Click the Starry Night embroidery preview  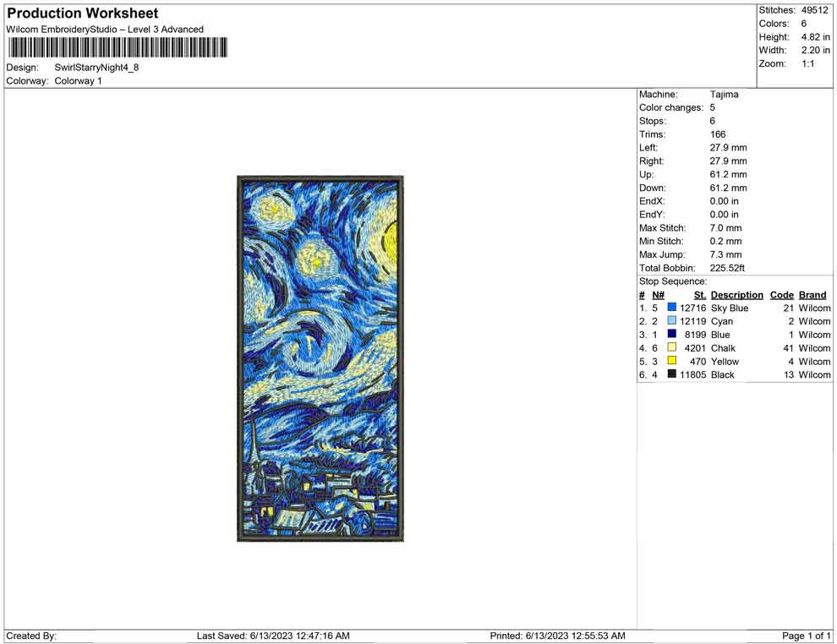[x=320, y=358]
